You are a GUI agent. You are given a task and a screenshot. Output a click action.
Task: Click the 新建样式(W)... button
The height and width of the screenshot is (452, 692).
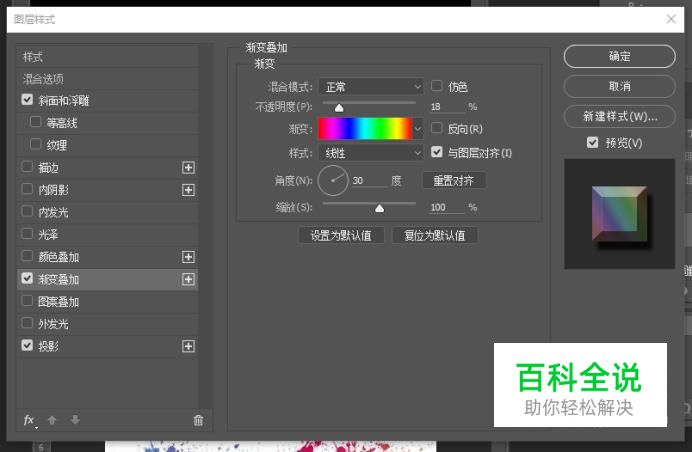[x=620, y=117]
